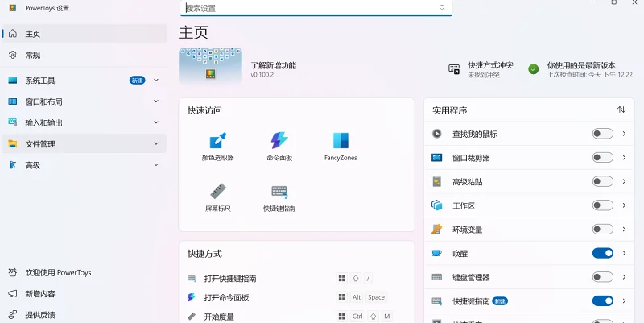Click the 唤醒 coffee cup icon
The height and width of the screenshot is (323, 644).
pyautogui.click(x=436, y=253)
